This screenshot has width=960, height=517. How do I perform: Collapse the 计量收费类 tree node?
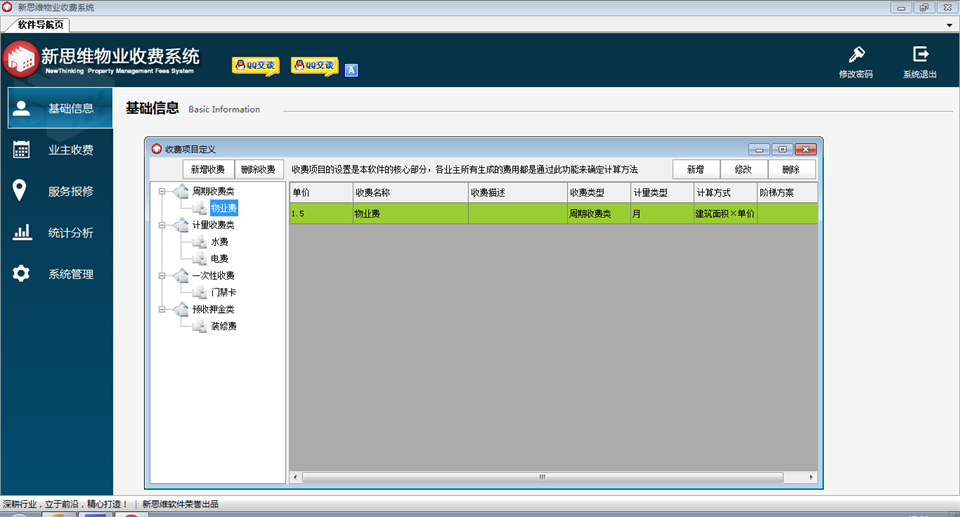click(162, 225)
